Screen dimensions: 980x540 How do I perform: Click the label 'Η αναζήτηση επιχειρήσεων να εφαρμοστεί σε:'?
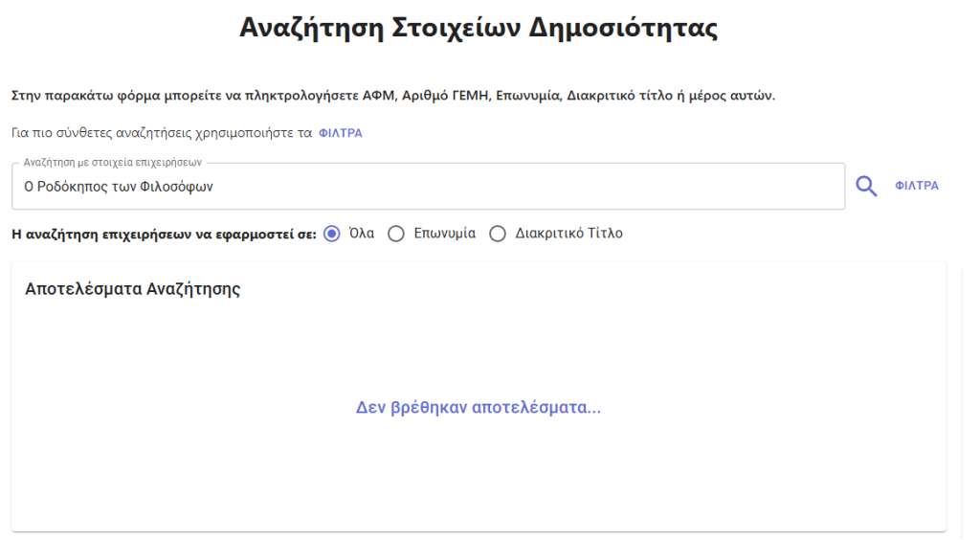pos(165,235)
